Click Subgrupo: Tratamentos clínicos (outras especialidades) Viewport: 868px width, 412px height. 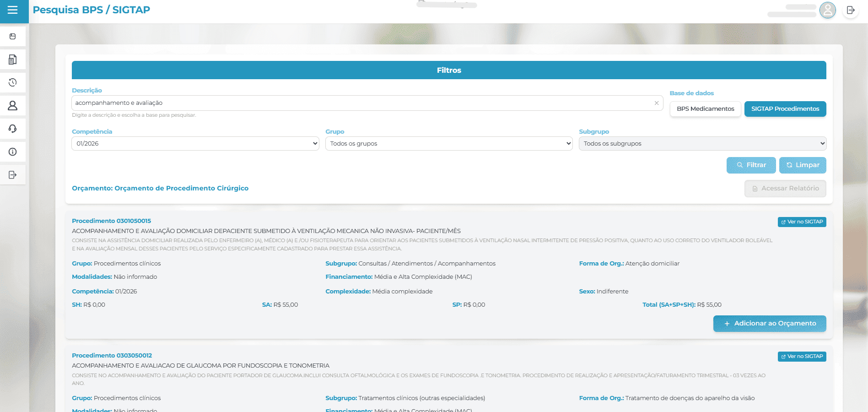[x=405, y=398]
